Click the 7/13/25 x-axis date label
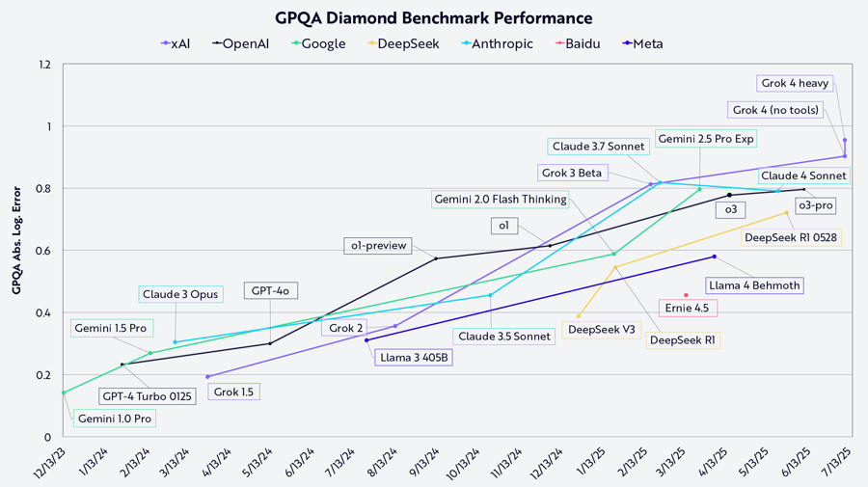The height and width of the screenshot is (487, 868). point(837,461)
